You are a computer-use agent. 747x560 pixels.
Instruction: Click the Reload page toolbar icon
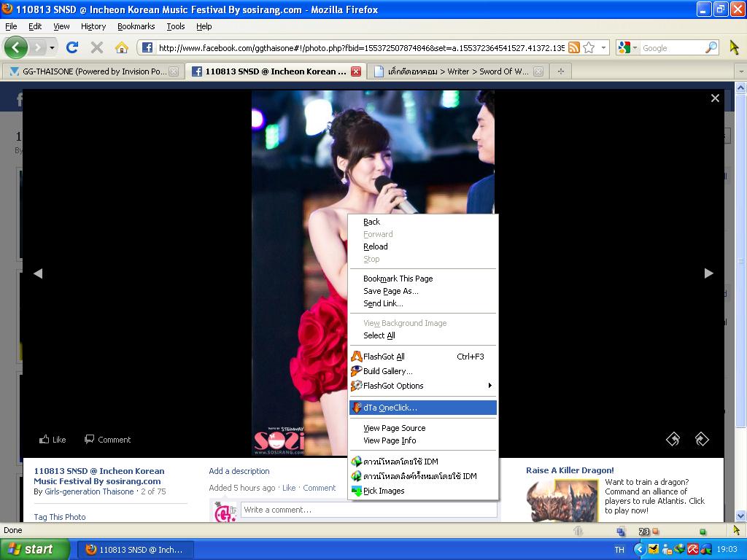pos(71,47)
